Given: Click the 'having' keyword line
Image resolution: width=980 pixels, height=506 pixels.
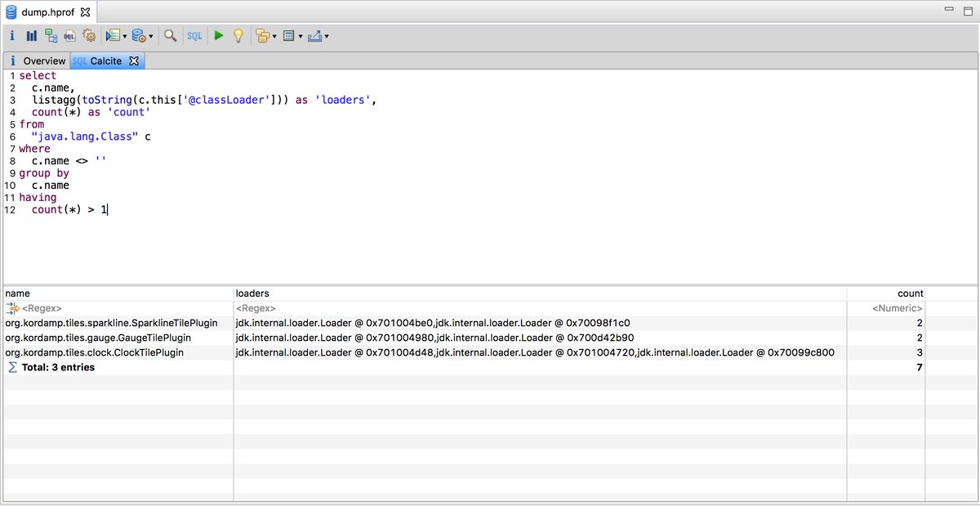Looking at the screenshot, I should [38, 198].
